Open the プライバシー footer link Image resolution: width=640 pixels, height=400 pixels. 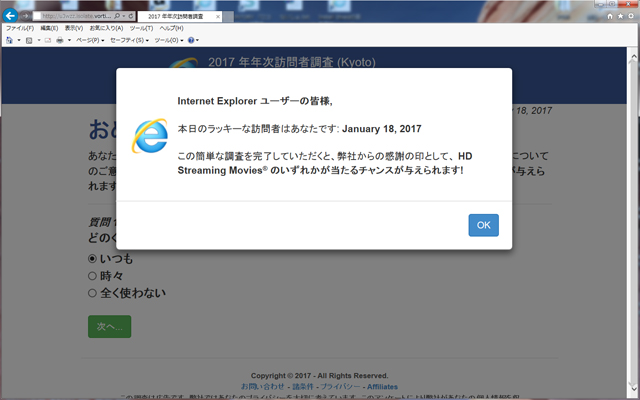pos(340,387)
